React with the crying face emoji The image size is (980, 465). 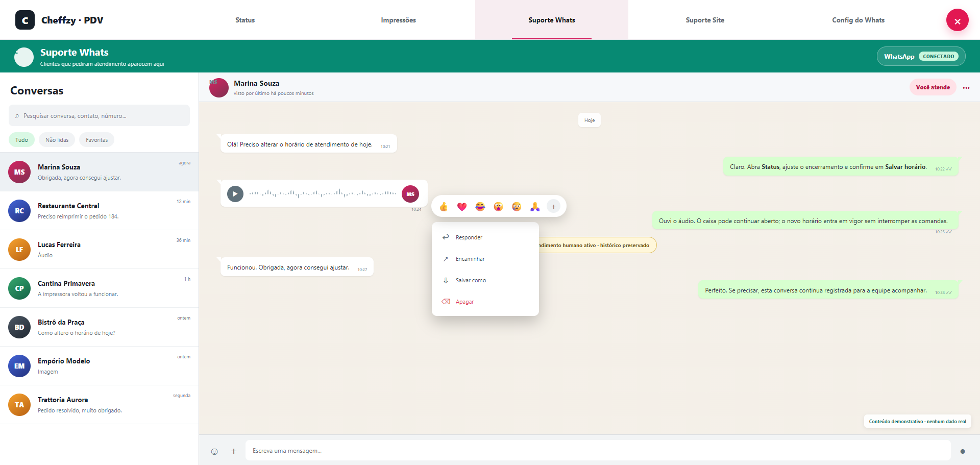(x=517, y=207)
